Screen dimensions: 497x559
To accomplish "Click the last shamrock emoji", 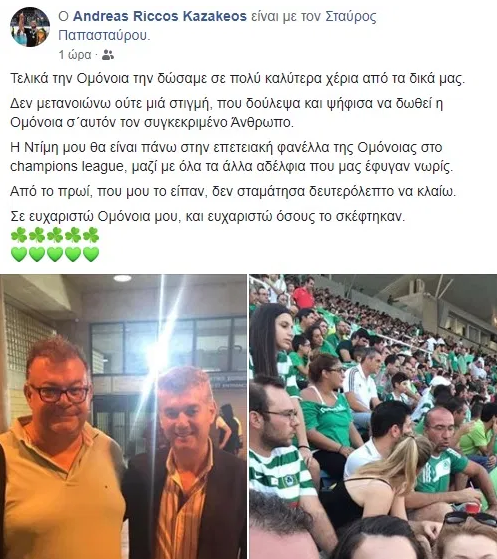I will pyautogui.click(x=91, y=235).
